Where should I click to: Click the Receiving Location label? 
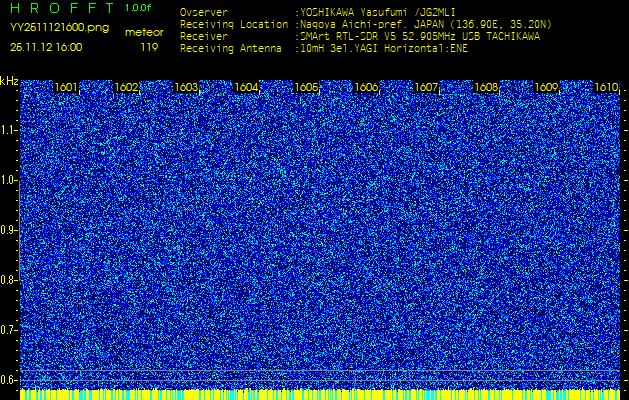coord(234,24)
